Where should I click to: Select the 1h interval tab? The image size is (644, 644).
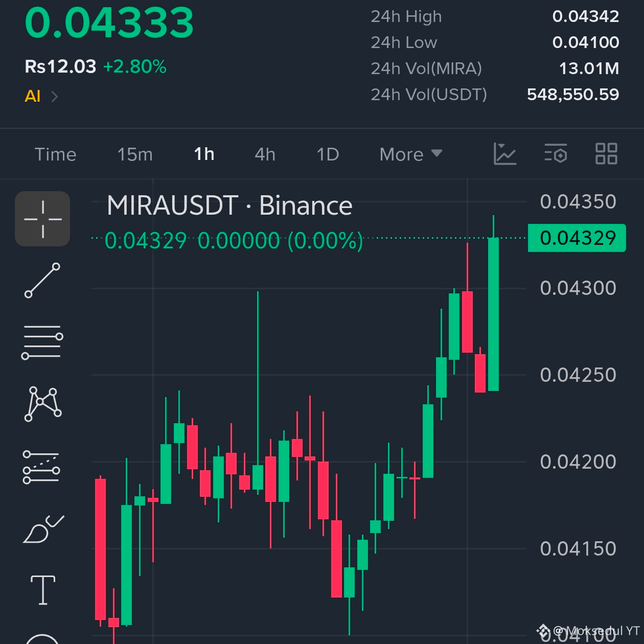pyautogui.click(x=204, y=154)
